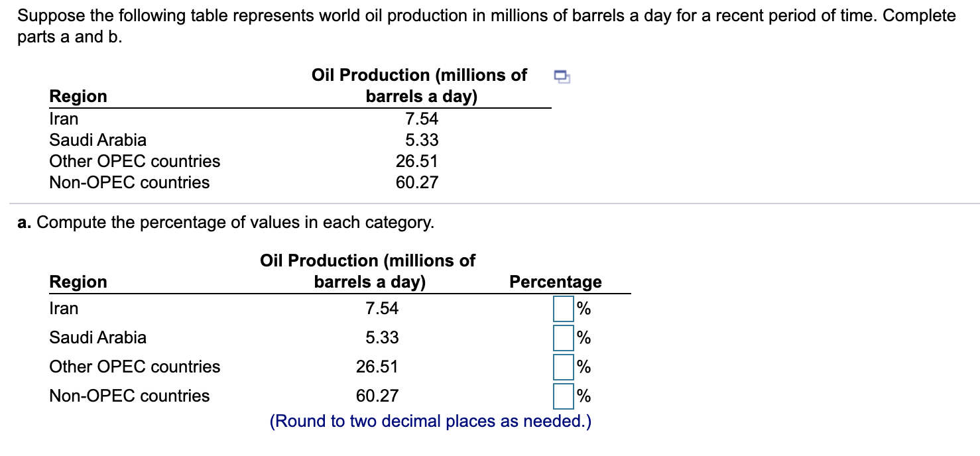Select Non-OPEC countries label in top table

pyautogui.click(x=129, y=183)
